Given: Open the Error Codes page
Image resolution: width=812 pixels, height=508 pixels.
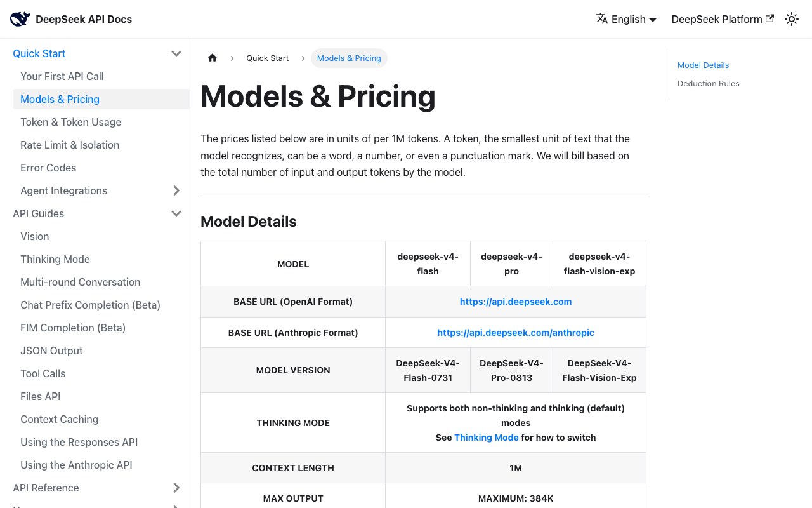Looking at the screenshot, I should [48, 168].
